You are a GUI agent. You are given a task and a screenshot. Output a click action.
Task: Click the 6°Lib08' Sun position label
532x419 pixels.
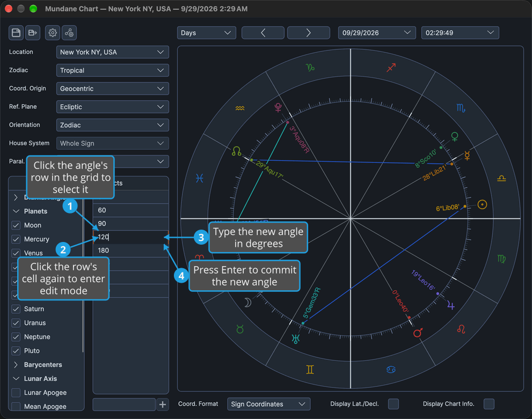pos(448,208)
